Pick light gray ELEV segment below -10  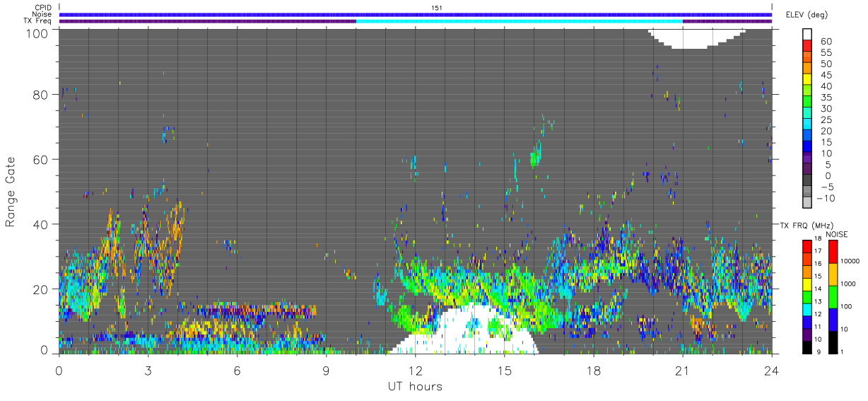(x=808, y=204)
